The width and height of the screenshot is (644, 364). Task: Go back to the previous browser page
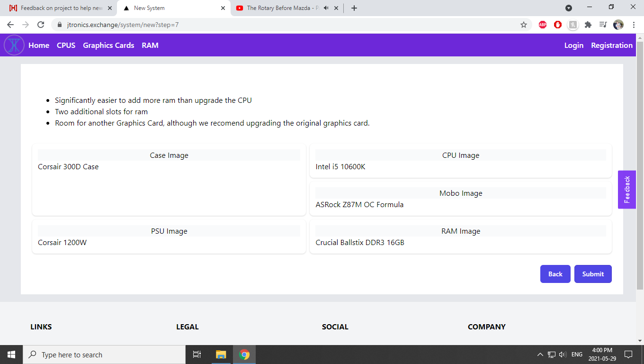click(x=10, y=25)
